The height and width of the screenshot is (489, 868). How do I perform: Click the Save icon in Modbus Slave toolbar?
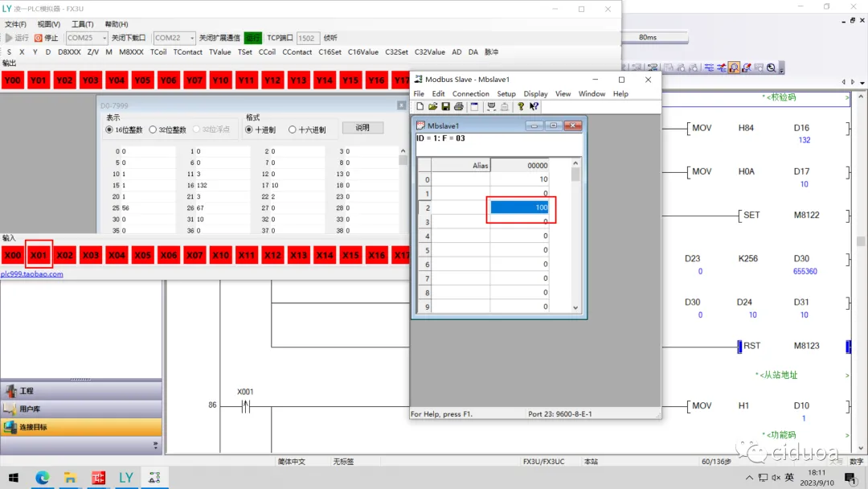[x=445, y=106]
